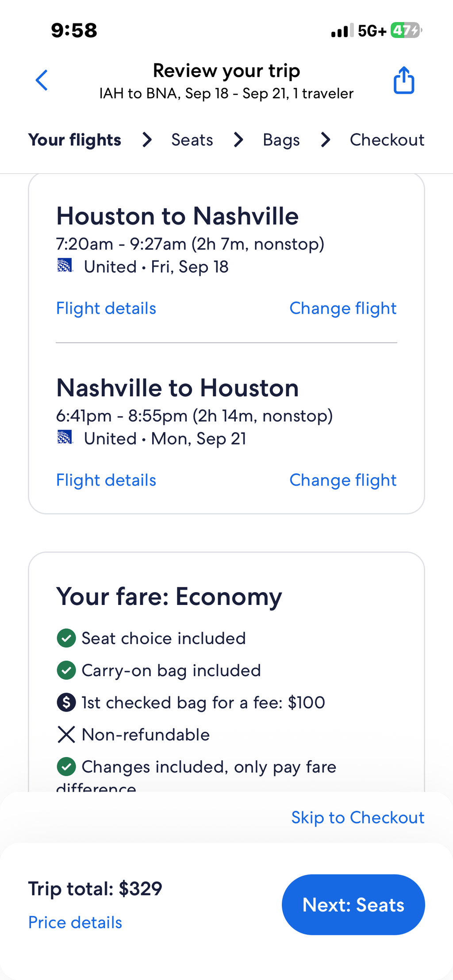Tap green check beside Changes included
The height and width of the screenshot is (980, 453).
[66, 767]
